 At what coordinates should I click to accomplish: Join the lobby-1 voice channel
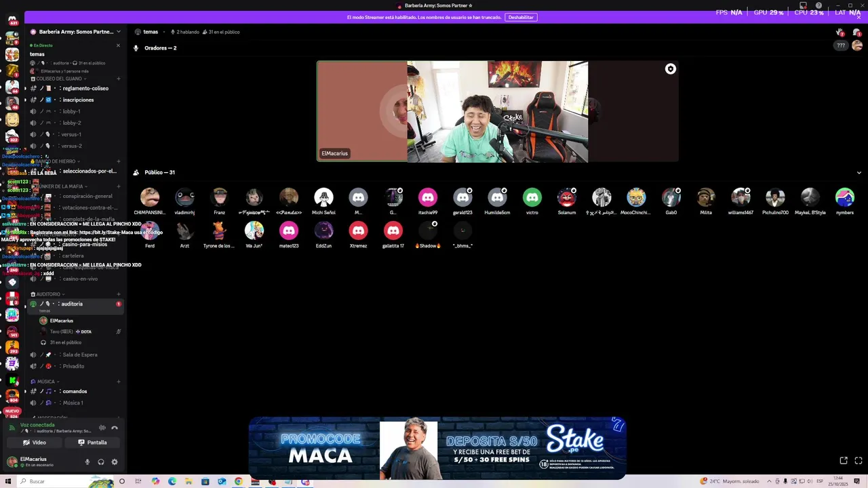[x=75, y=111]
